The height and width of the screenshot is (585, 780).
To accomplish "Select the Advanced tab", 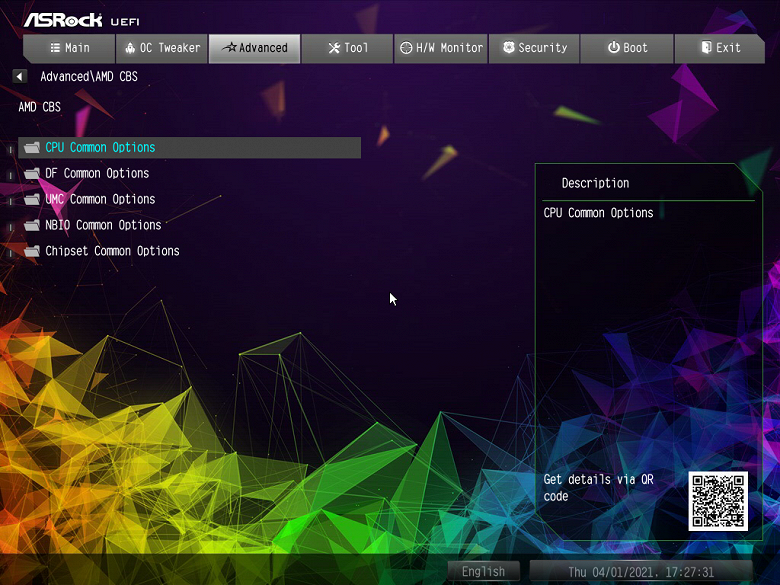I will coord(254,48).
